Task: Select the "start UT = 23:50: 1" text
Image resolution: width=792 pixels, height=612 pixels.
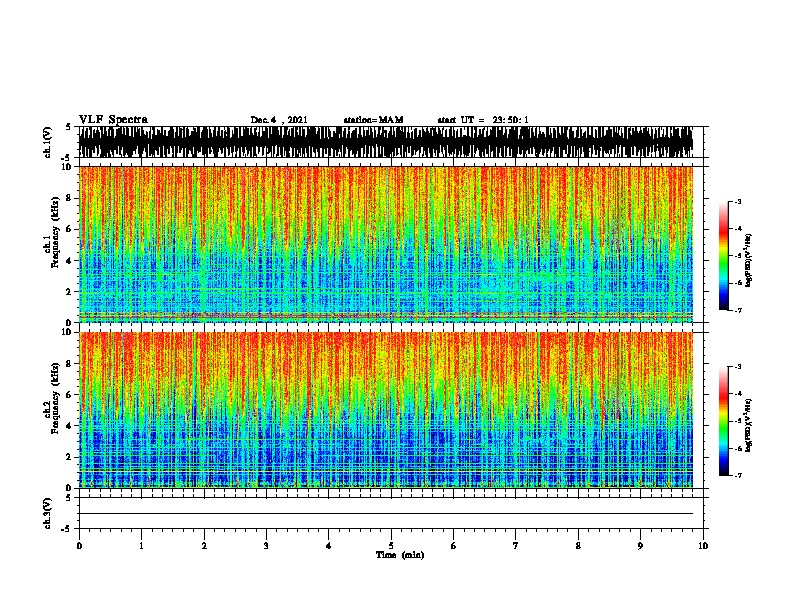Action: (x=483, y=120)
